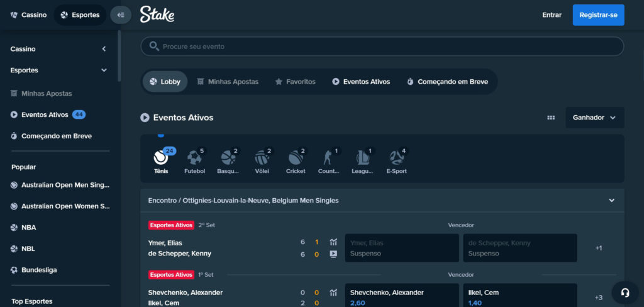The height and width of the screenshot is (307, 644).
Task: Collapse the Esportes sidebar section chevron
Action: (x=104, y=70)
